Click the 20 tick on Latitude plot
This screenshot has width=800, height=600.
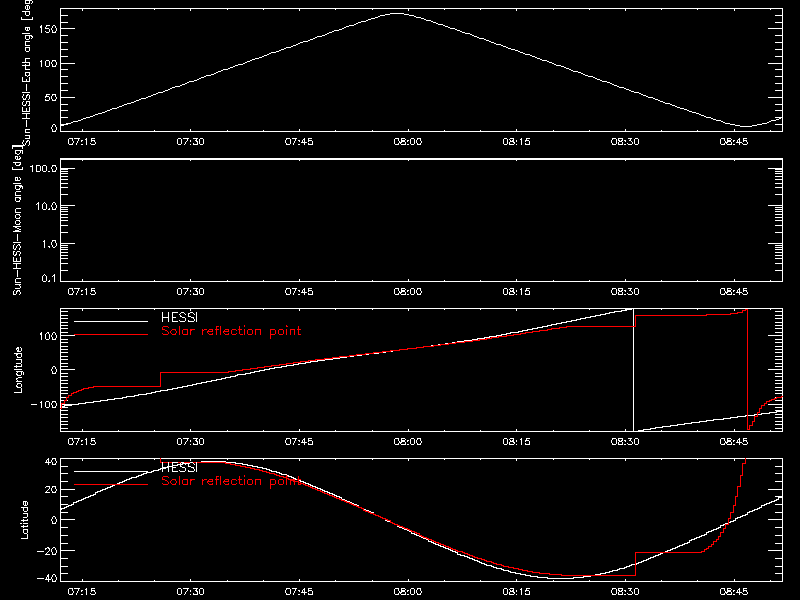(x=51, y=489)
